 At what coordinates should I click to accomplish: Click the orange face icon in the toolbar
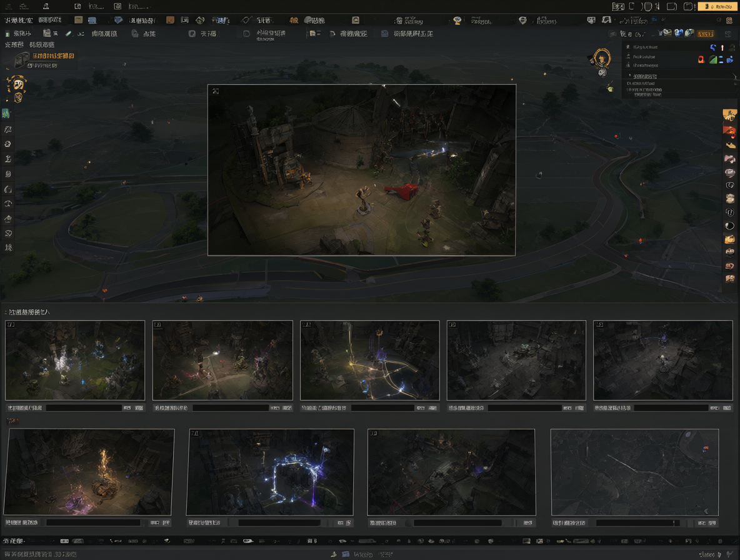pos(294,20)
